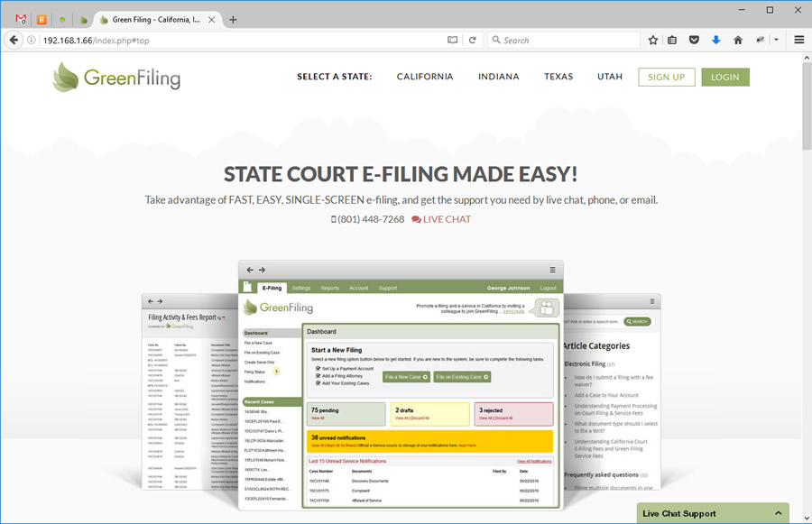
Task: Click the page scrollbar down arrow
Action: point(807,518)
